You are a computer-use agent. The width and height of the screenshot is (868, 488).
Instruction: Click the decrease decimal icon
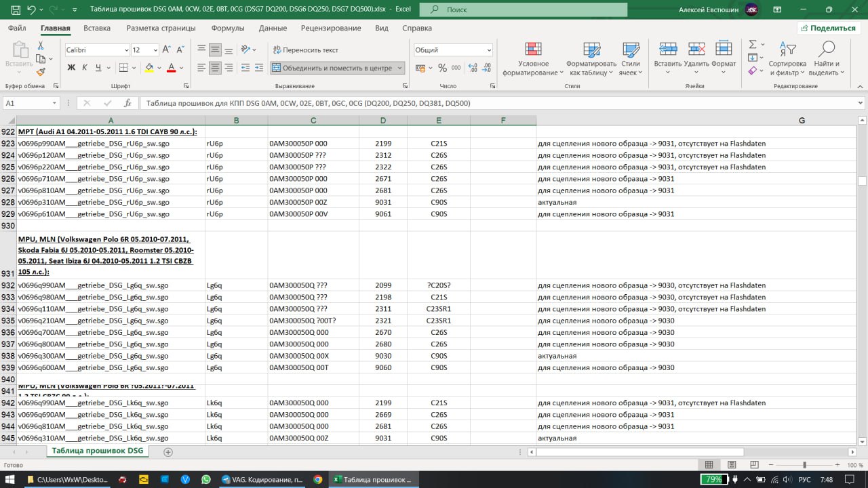[x=485, y=68]
